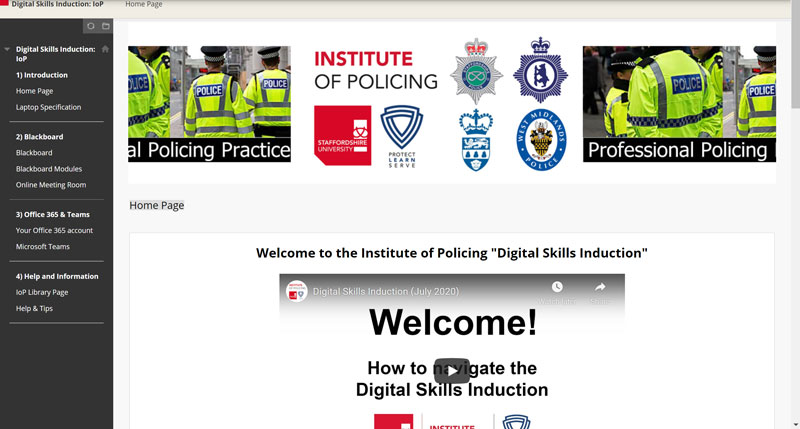Click the blue bear police star badge

(540, 69)
